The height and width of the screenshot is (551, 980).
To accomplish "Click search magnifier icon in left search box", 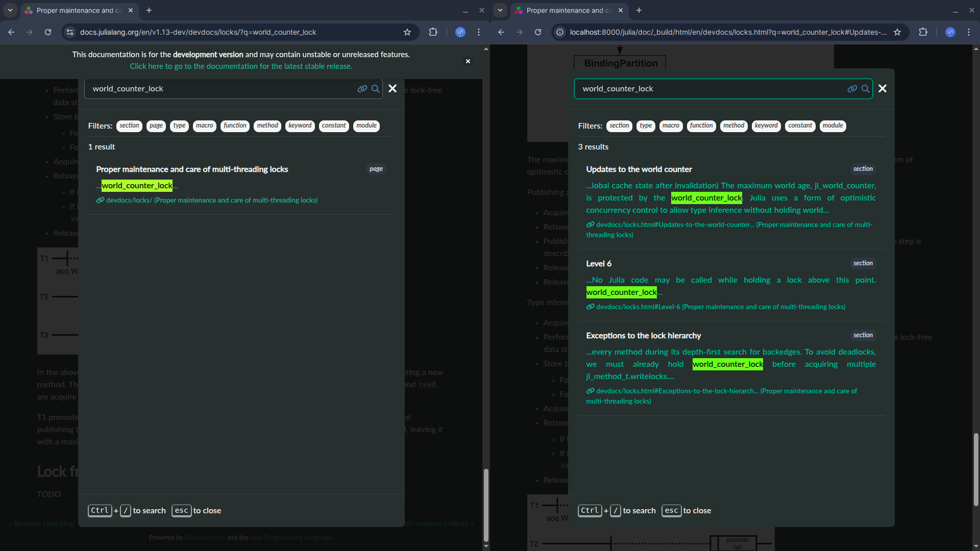I will coord(375,89).
